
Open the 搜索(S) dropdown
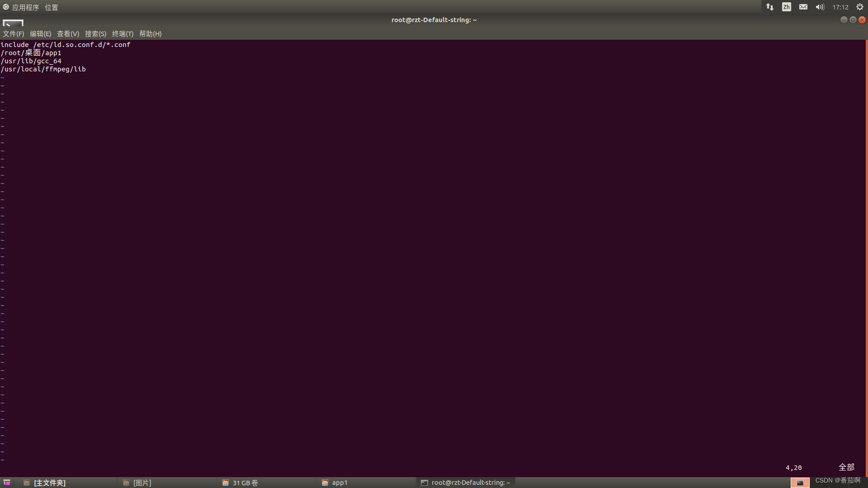[95, 34]
